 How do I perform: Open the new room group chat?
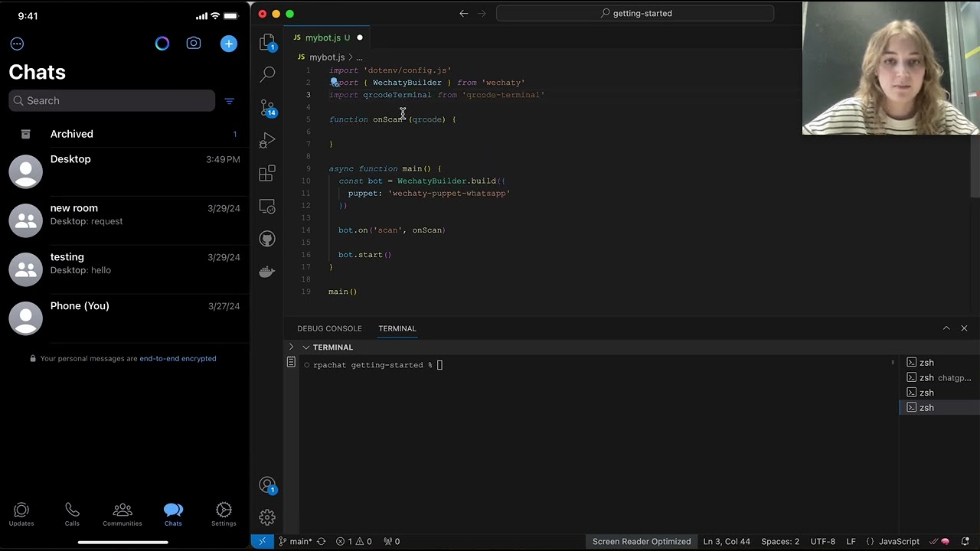[x=125, y=220]
